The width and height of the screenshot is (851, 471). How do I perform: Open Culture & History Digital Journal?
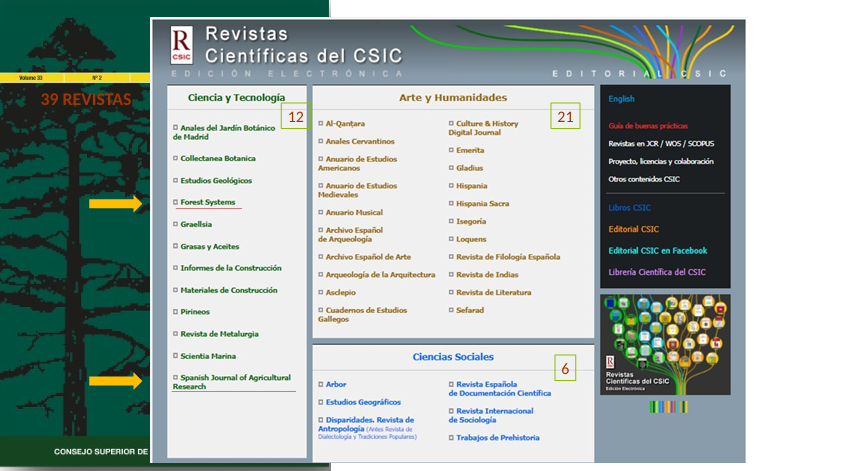point(483,128)
